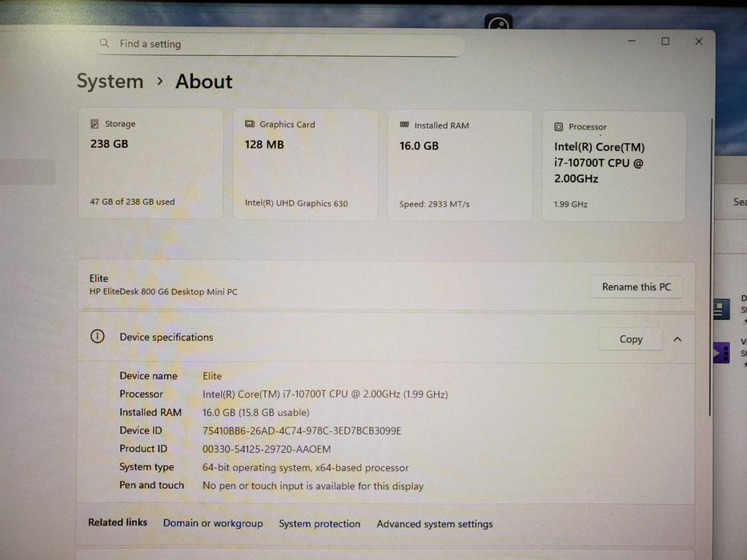
Task: Close the Settings window
Action: [x=699, y=42]
